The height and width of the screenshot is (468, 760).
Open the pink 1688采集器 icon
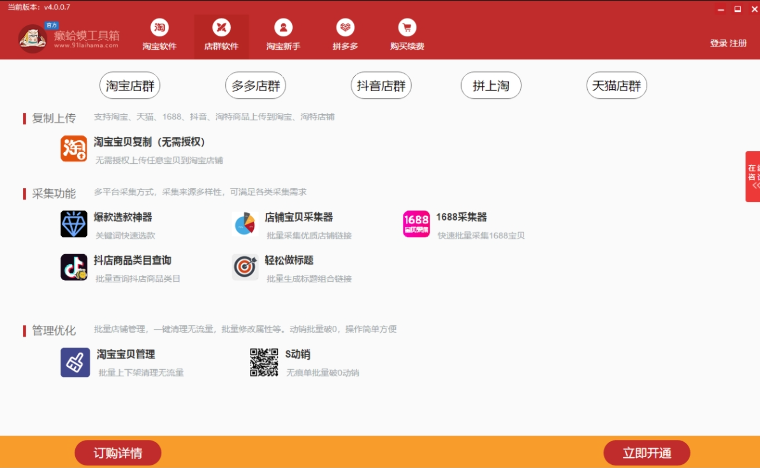point(416,224)
